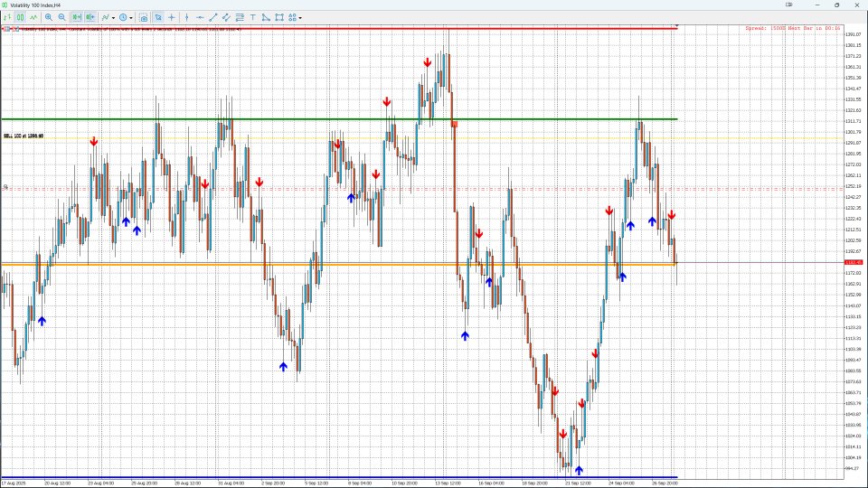The image size is (868, 488).
Task: Zoom out of the chart
Action: [62, 18]
